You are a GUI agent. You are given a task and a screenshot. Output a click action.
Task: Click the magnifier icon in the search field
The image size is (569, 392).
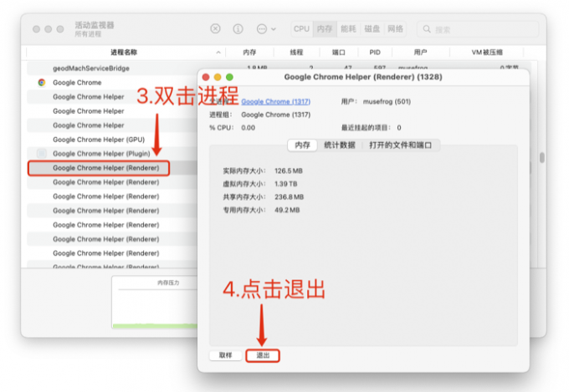pos(427,29)
